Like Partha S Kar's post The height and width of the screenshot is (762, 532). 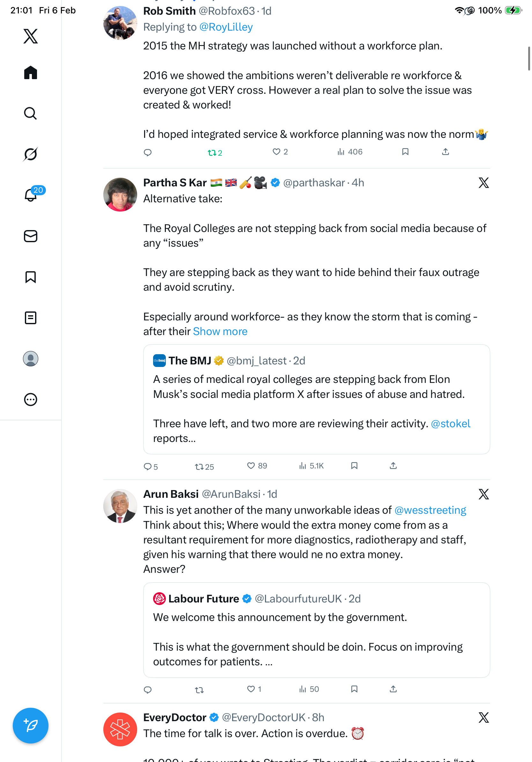[x=251, y=466]
